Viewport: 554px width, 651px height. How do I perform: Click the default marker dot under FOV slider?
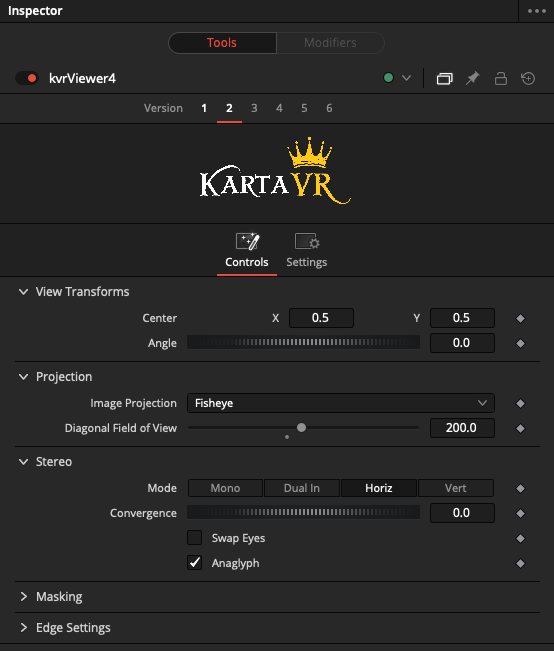(x=287, y=437)
